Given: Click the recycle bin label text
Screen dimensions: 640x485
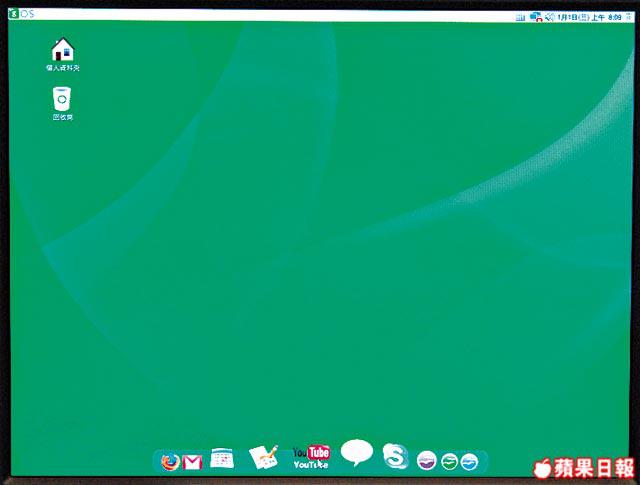Looking at the screenshot, I should 62,117.
